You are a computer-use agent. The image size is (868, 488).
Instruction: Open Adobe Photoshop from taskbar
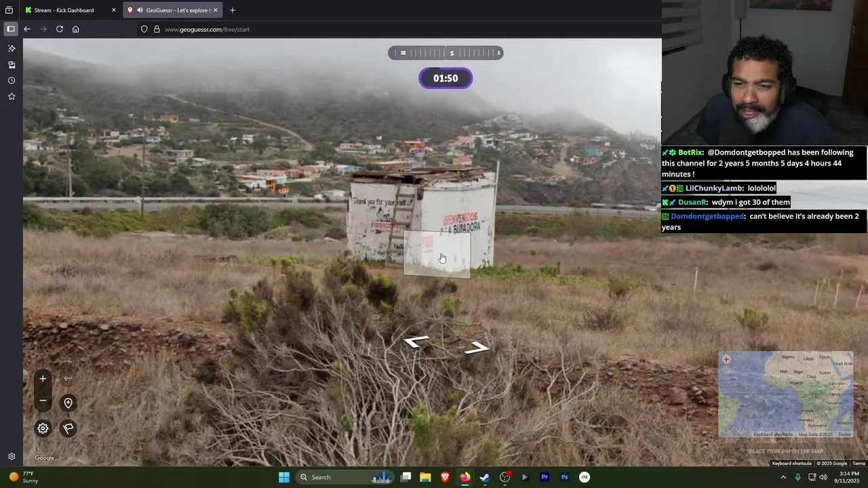coord(564,477)
